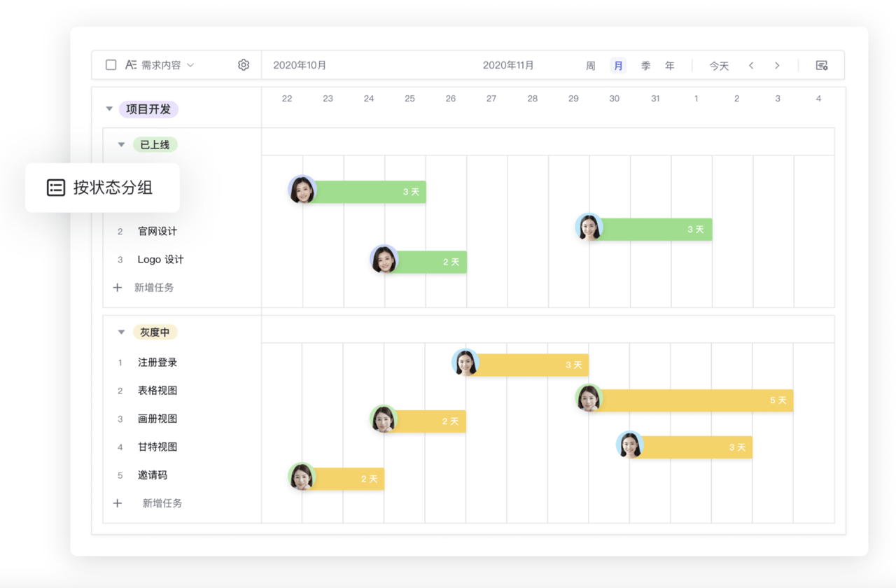Toggle the select-all checkbox in header

pyautogui.click(x=111, y=65)
